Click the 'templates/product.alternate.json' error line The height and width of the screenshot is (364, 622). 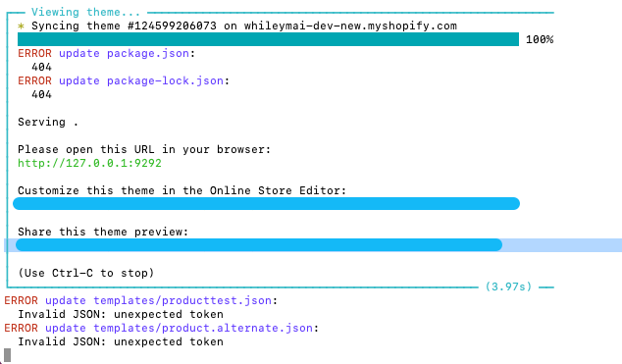[x=162, y=328]
